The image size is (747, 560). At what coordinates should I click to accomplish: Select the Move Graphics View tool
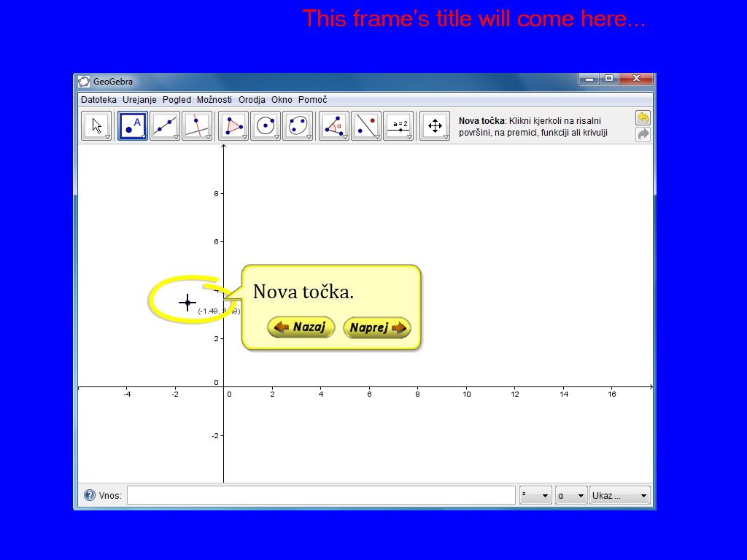point(435,125)
